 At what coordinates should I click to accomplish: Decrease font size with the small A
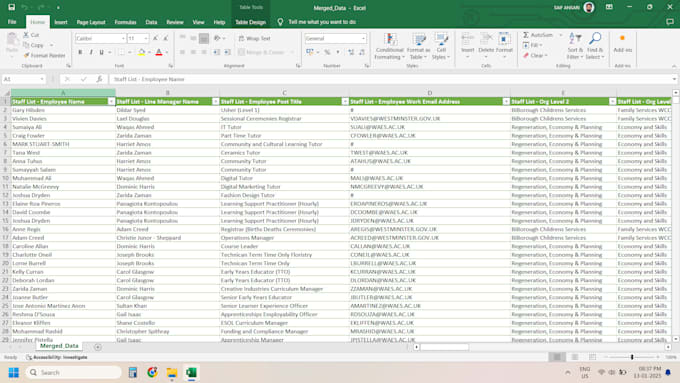[165, 39]
